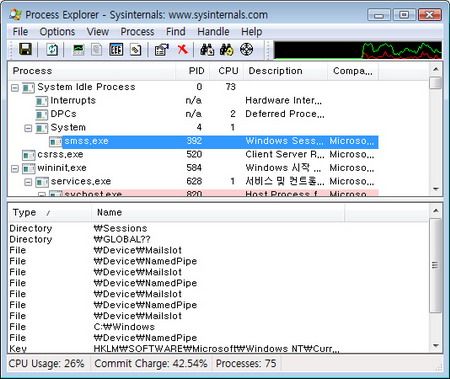Image resolution: width=450 pixels, height=379 pixels.
Task: Sort by the Company column header
Action: click(353, 71)
